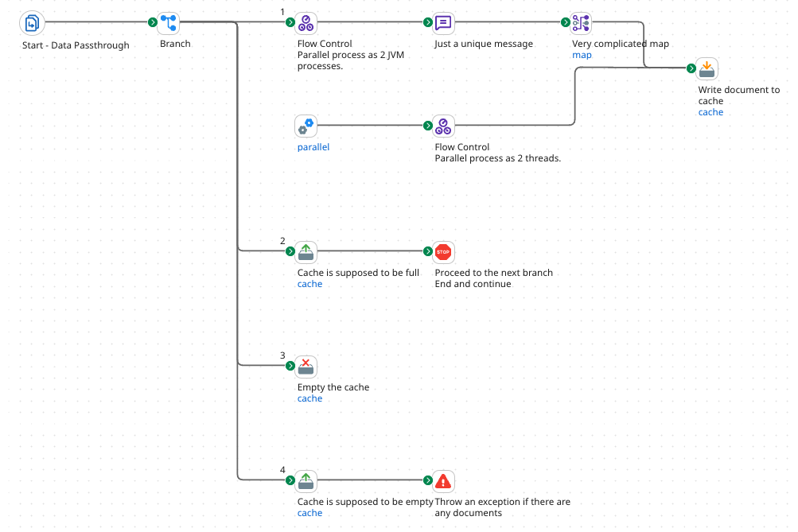
Task: Click the 'cache' link under Write document to cache
Action: click(710, 113)
